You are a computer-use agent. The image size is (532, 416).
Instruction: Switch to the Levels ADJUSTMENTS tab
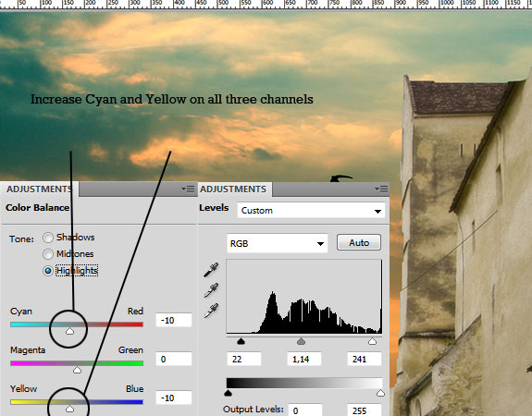point(233,189)
